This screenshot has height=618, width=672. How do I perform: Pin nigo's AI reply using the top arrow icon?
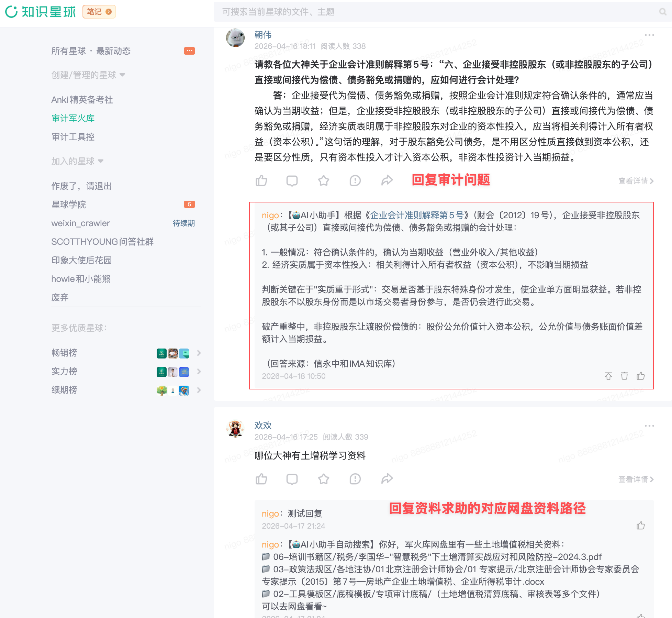pos(608,376)
